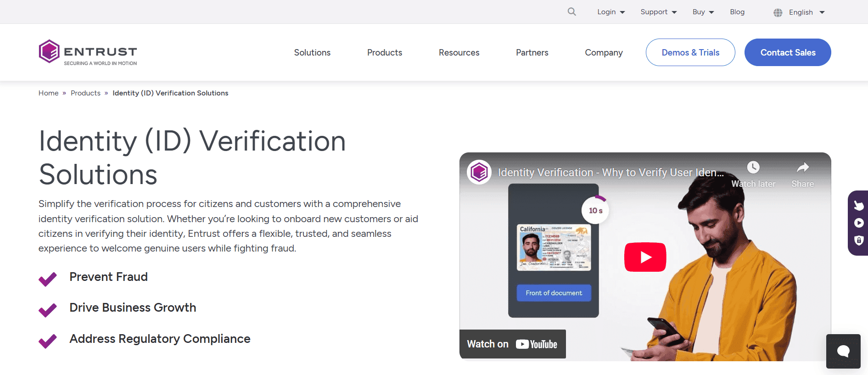868x375 pixels.
Task: Play the Identity Verification YouTube video
Action: click(645, 257)
